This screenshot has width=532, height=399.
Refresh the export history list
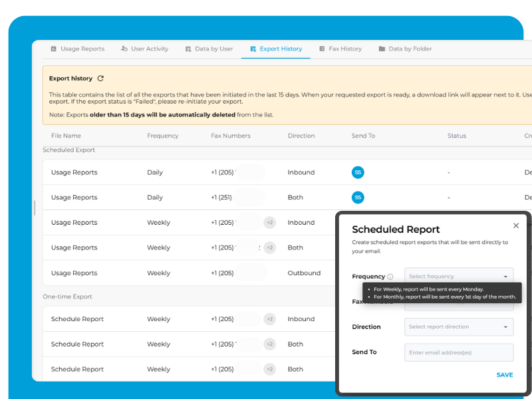[x=100, y=78]
